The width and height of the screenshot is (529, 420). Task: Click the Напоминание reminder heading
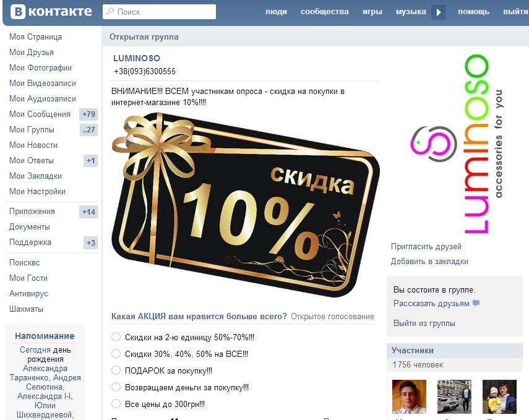[45, 336]
